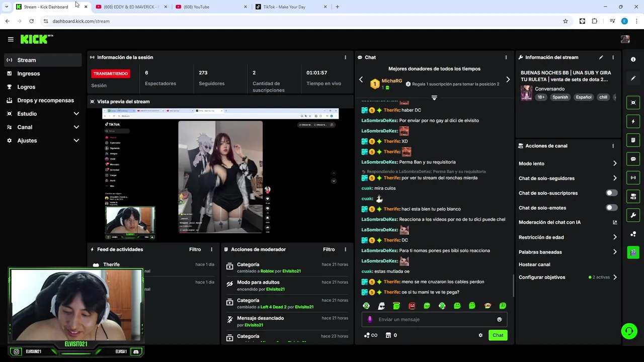Image resolution: width=644 pixels, height=362 pixels.
Task: Show next top donor with right arrow
Action: (x=508, y=79)
